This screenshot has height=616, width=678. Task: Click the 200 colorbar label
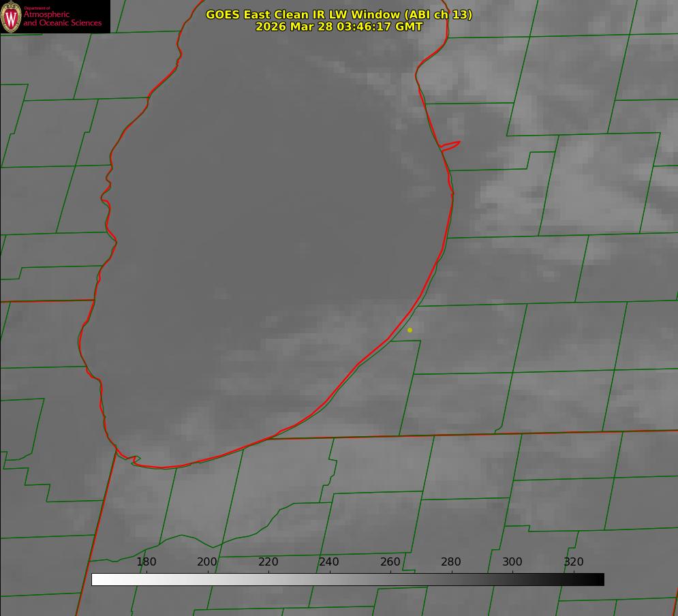(x=207, y=562)
